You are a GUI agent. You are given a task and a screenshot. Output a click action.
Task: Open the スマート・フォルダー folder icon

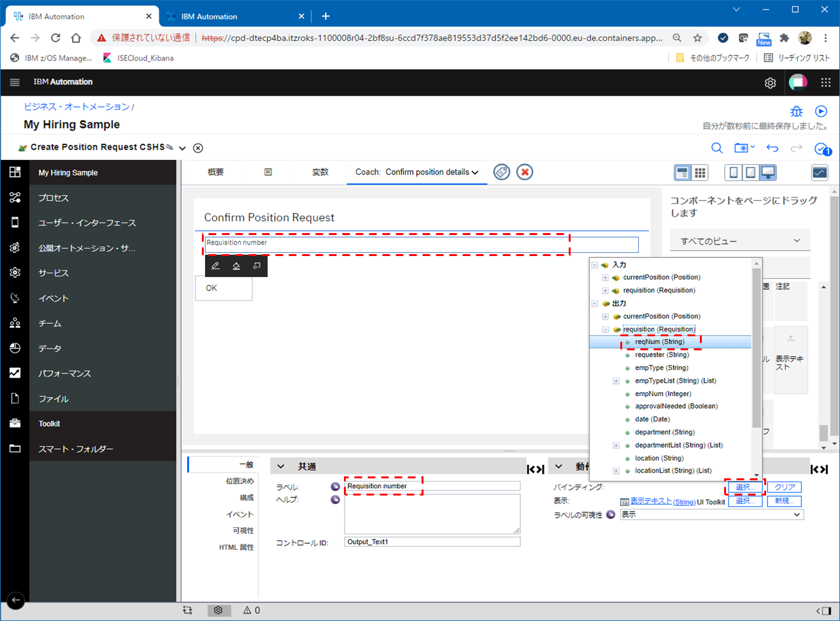(15, 449)
